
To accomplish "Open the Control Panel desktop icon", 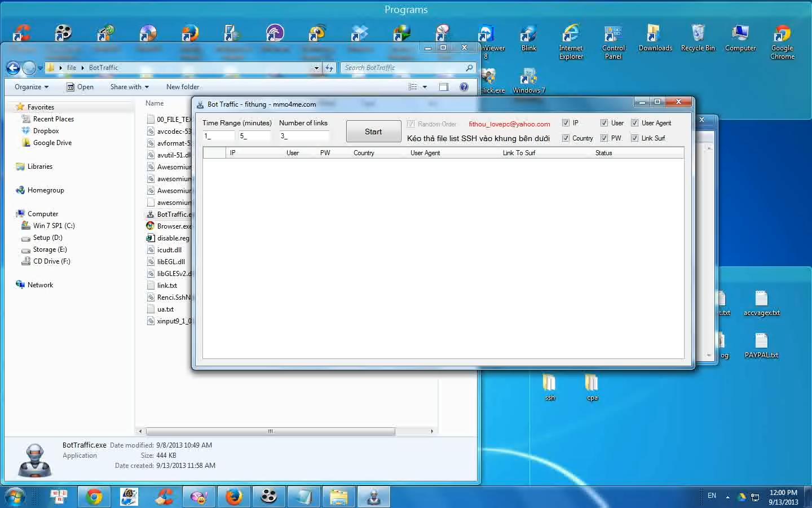I will (613, 42).
